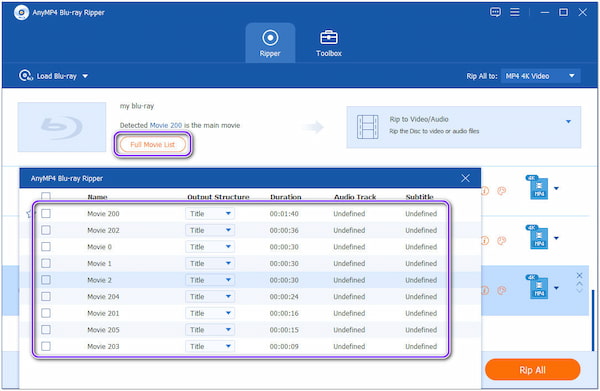Screen dimensions: 600x391
Task: Click the Full Movie List button
Action: (153, 144)
